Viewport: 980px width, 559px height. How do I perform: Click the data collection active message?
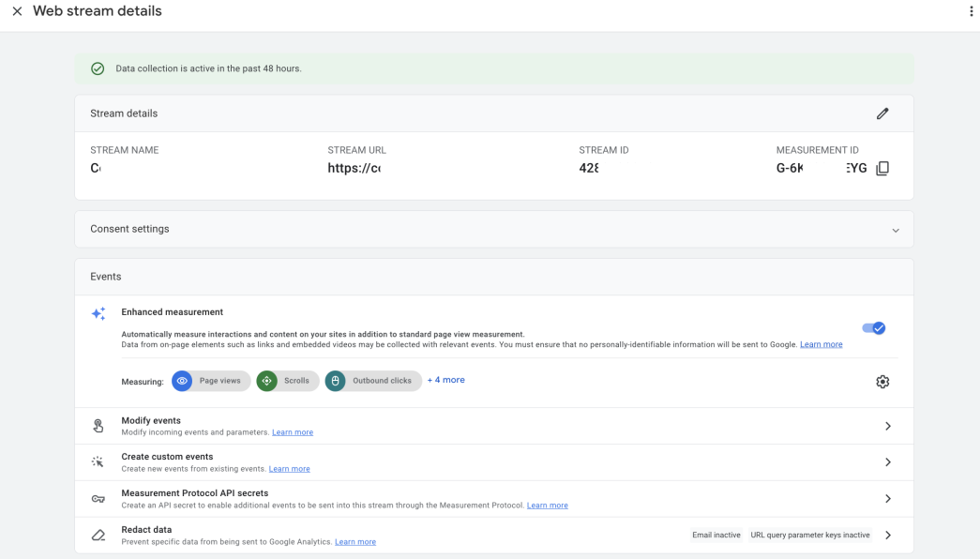[x=209, y=68]
